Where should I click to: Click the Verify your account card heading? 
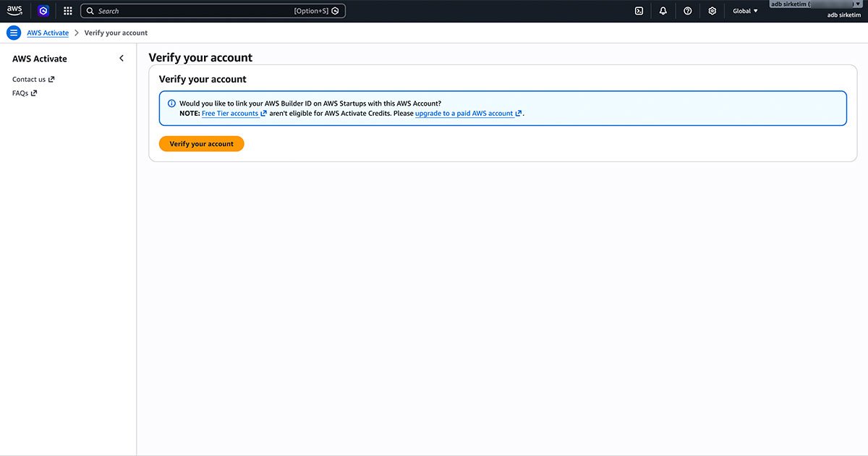pos(203,80)
